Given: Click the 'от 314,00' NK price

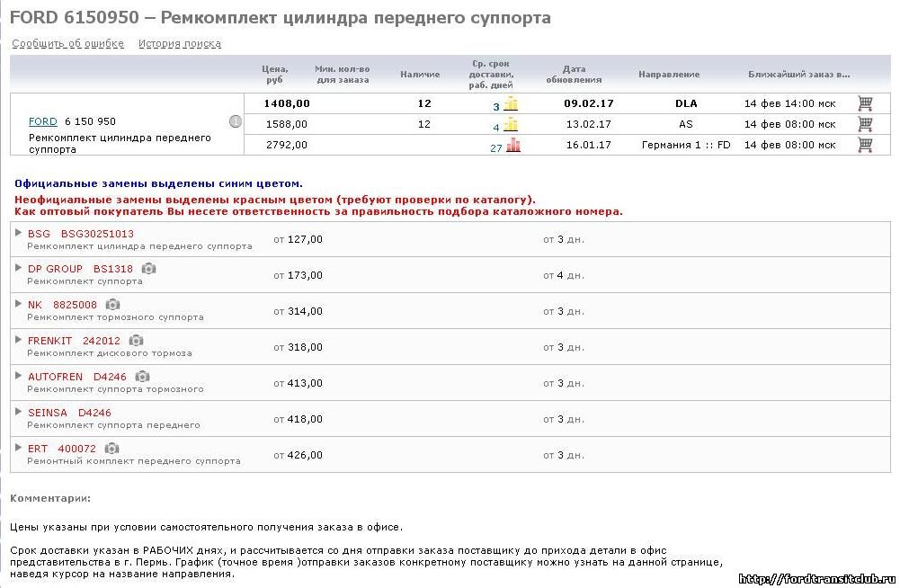Looking at the screenshot, I should pos(298,311).
